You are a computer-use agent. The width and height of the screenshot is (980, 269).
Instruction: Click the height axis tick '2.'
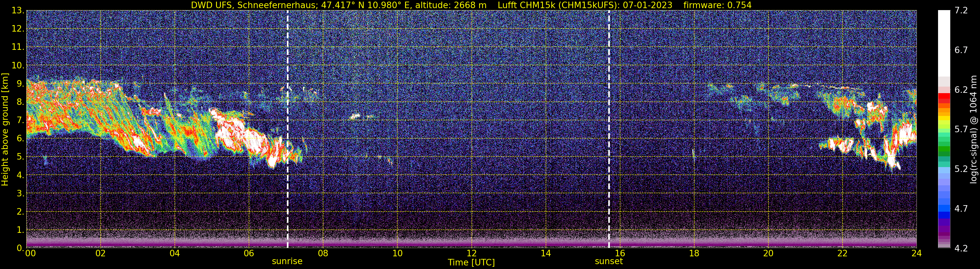pyautogui.click(x=20, y=212)
